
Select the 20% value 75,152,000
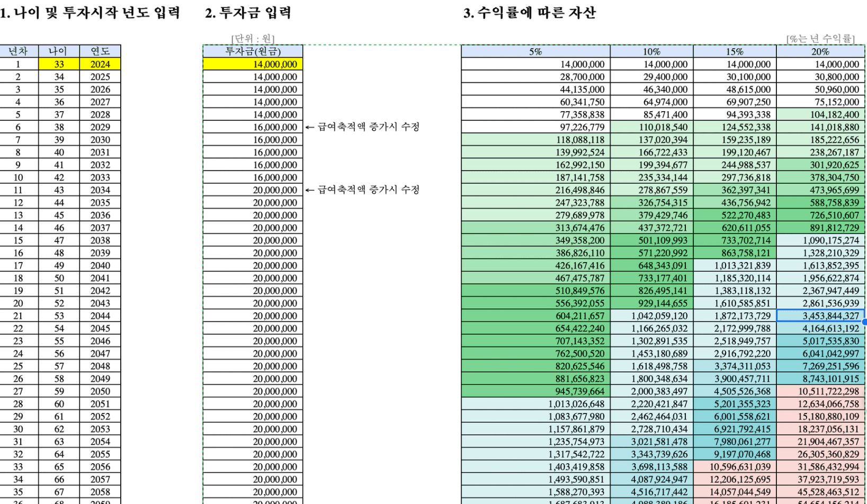click(x=820, y=102)
